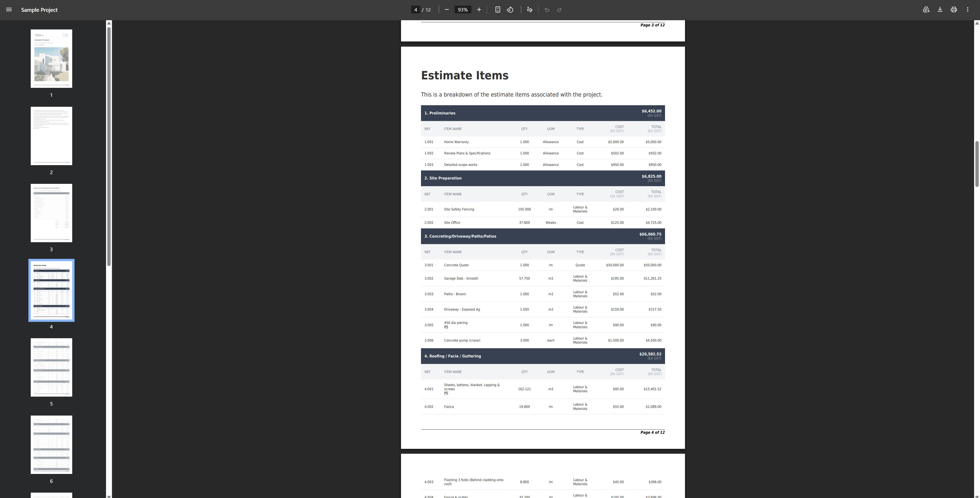Open page 5 thumbnail

[x=51, y=367]
